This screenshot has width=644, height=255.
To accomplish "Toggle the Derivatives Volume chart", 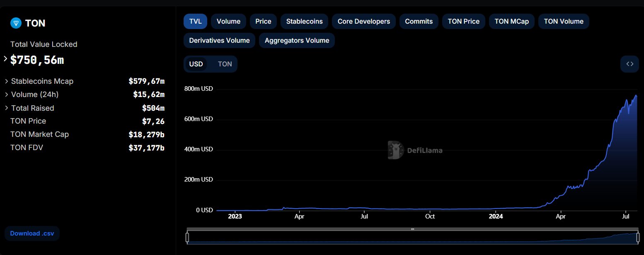I will pos(219,41).
